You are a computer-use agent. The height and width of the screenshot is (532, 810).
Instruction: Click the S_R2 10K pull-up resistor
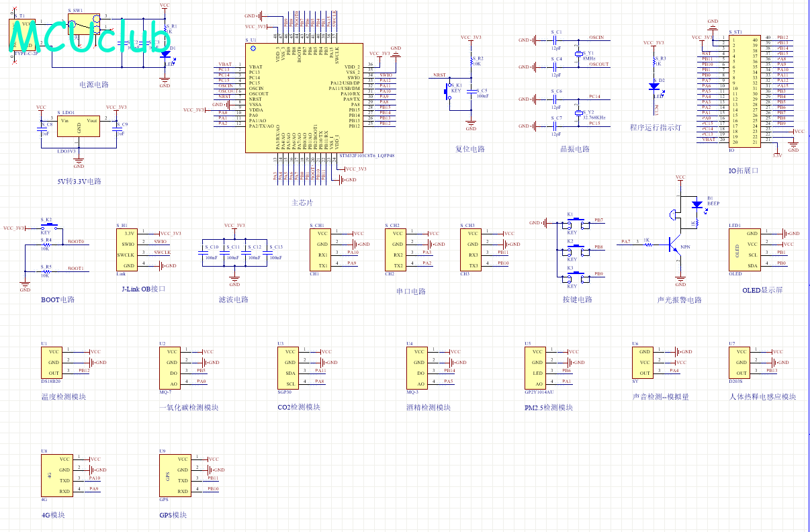[471, 64]
